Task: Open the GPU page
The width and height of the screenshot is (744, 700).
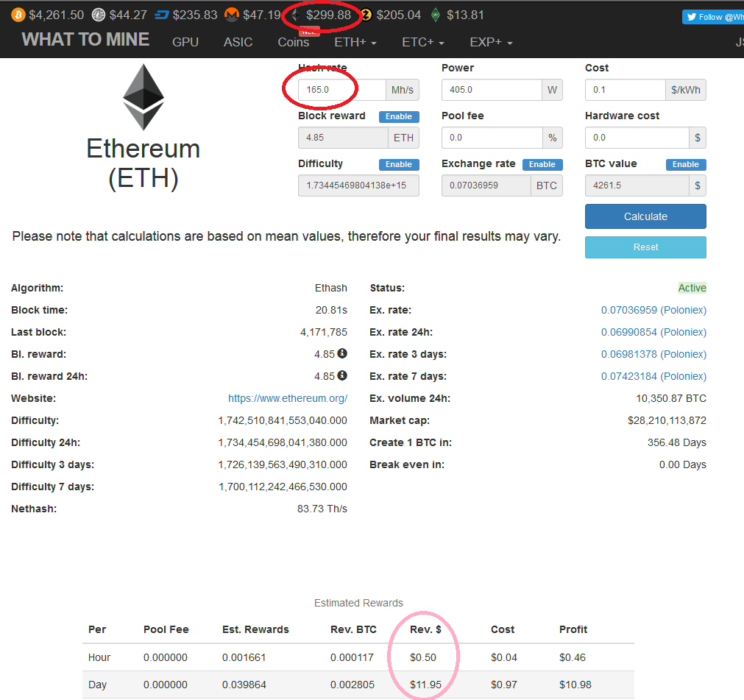Action: click(185, 42)
